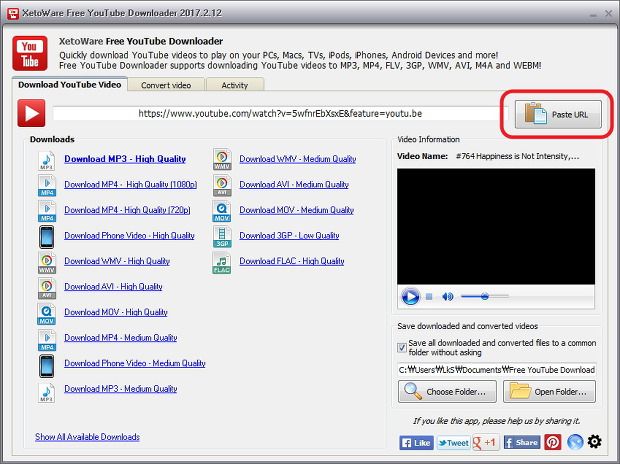Click Download AVI - High Quality link
The image size is (620, 464).
(x=113, y=286)
